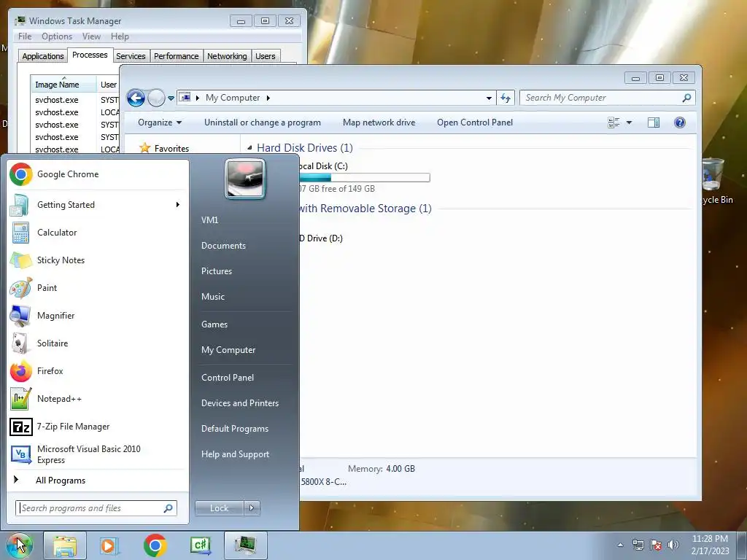Open Explorer help question mark

pyautogui.click(x=680, y=122)
